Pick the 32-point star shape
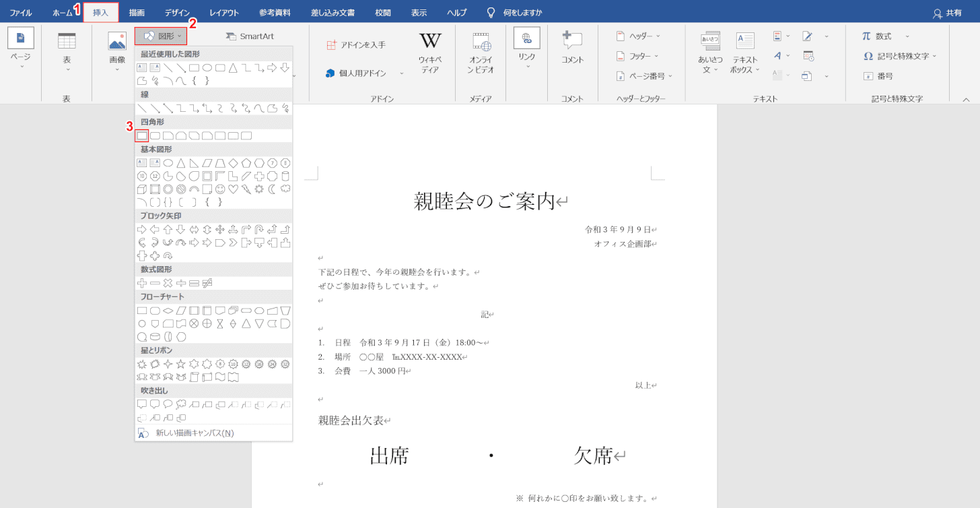 (285, 364)
